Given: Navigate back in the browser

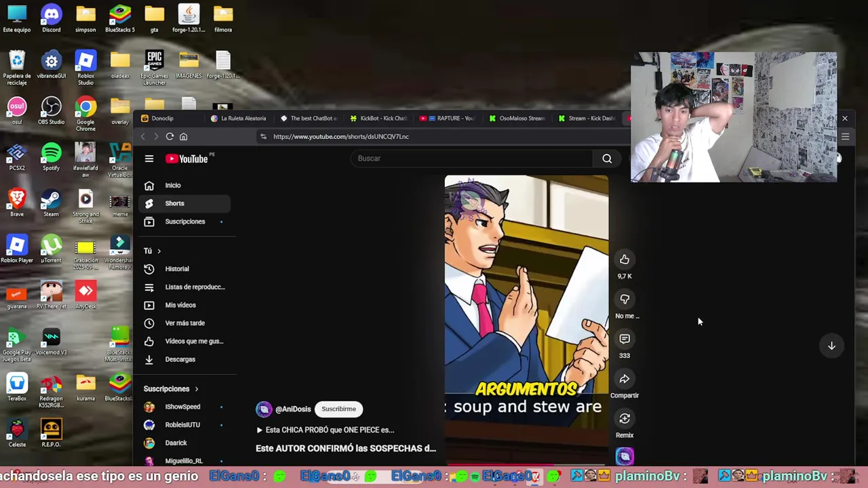Looking at the screenshot, I should point(143,136).
